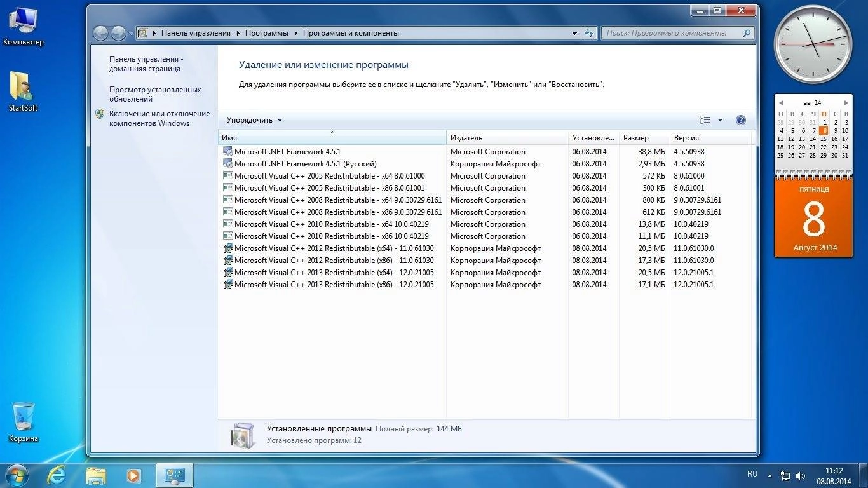Click the Refresh button next to address bar
This screenshot has height=488, width=868.
click(589, 33)
